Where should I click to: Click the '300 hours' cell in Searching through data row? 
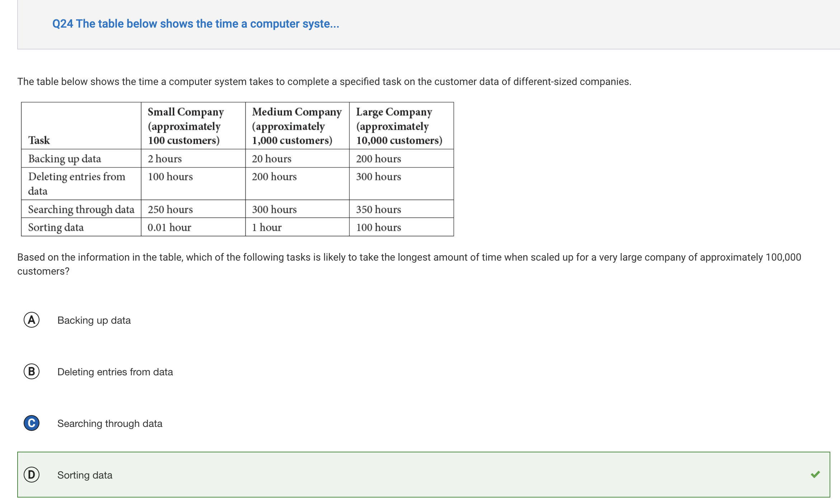(297, 209)
